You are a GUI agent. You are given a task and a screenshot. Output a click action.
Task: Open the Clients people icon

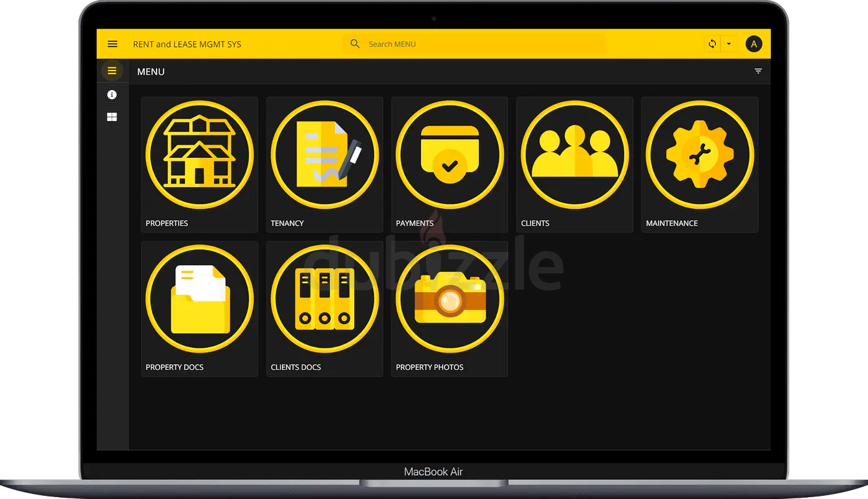574,154
